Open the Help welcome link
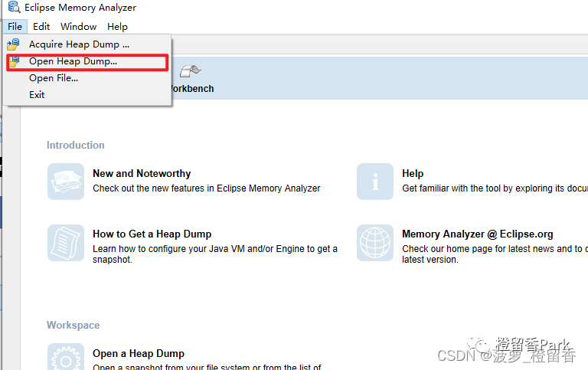The image size is (588, 370). click(413, 173)
